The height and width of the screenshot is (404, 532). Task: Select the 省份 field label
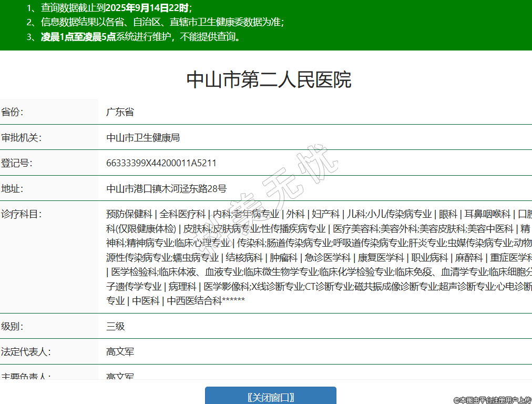(x=12, y=112)
